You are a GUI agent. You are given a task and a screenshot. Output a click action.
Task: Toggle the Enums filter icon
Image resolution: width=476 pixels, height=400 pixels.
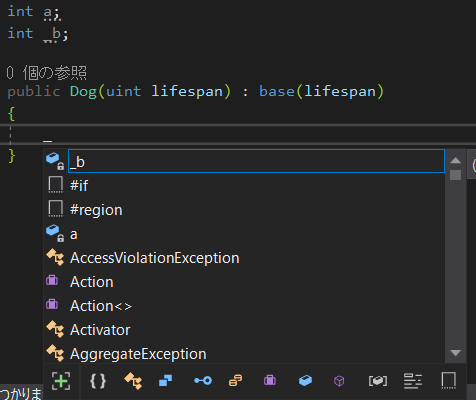(x=235, y=381)
